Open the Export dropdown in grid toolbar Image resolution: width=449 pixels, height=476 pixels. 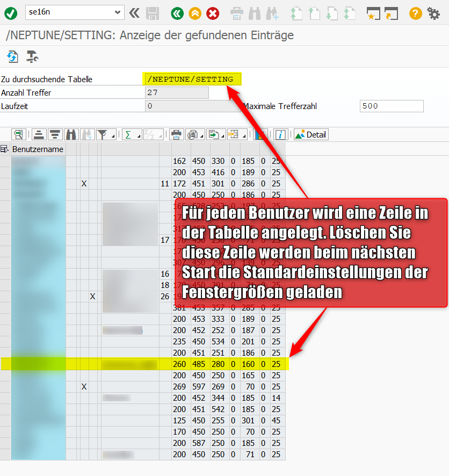(x=216, y=134)
